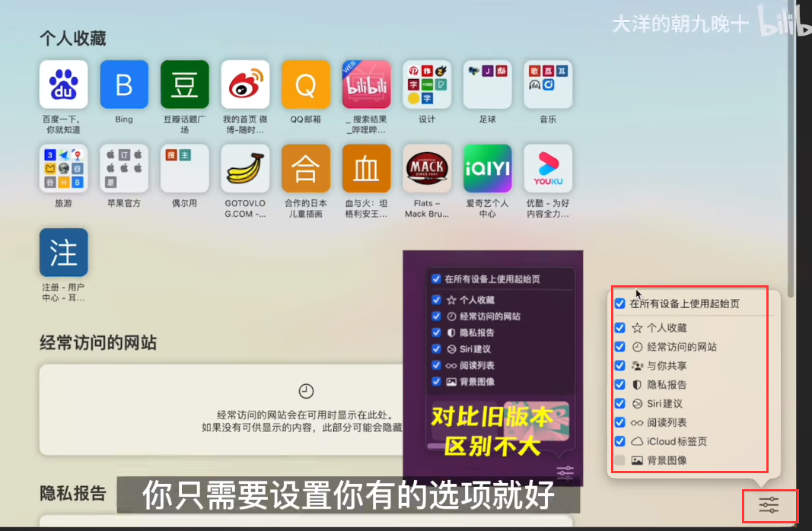This screenshot has height=531, width=812.
Task: Uncheck 阅读列表 in the options popup
Action: click(620, 422)
